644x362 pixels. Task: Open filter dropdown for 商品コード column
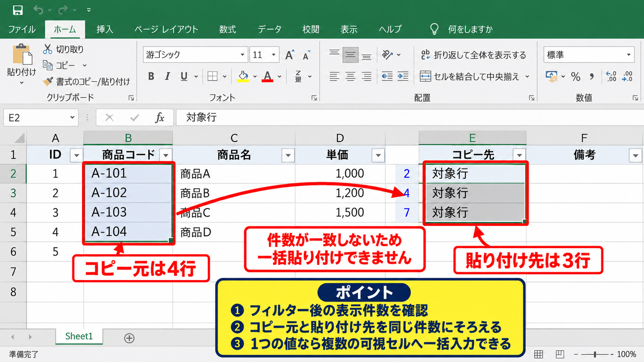coord(166,155)
